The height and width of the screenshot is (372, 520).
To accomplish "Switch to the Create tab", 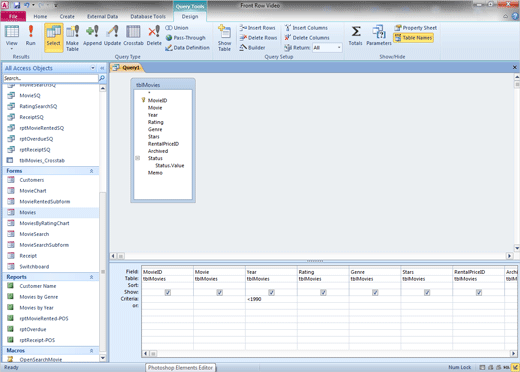I will (x=67, y=16).
